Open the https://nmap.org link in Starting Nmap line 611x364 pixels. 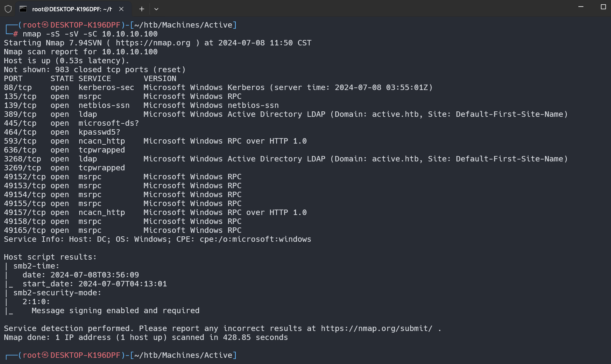coord(153,43)
